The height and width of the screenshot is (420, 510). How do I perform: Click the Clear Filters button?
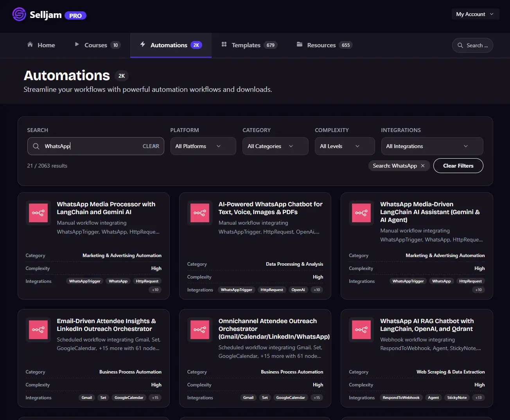click(458, 166)
